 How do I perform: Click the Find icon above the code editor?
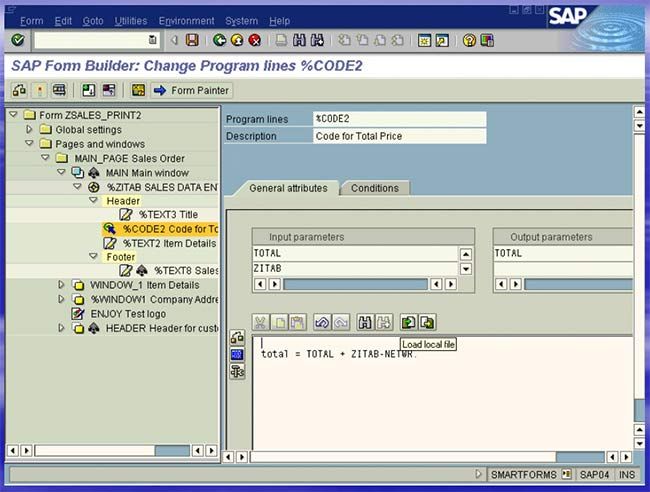click(365, 322)
